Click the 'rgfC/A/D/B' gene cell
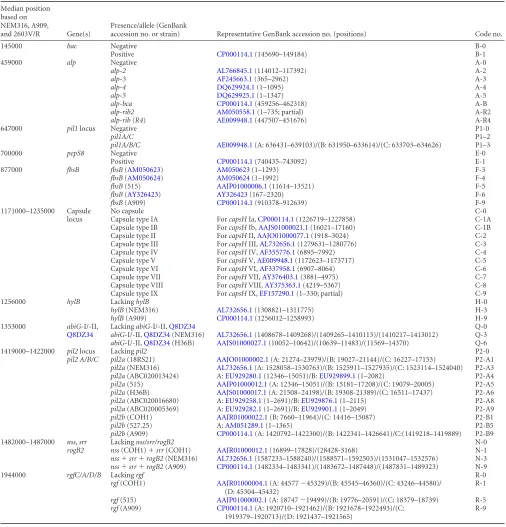The width and height of the screenshot is (506, 527). (84, 475)
